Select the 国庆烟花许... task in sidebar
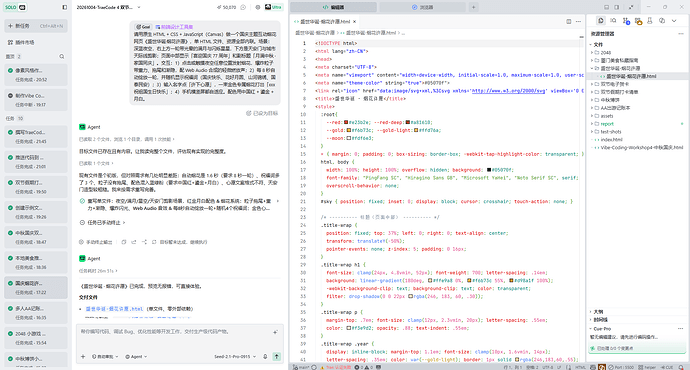 coord(36,288)
